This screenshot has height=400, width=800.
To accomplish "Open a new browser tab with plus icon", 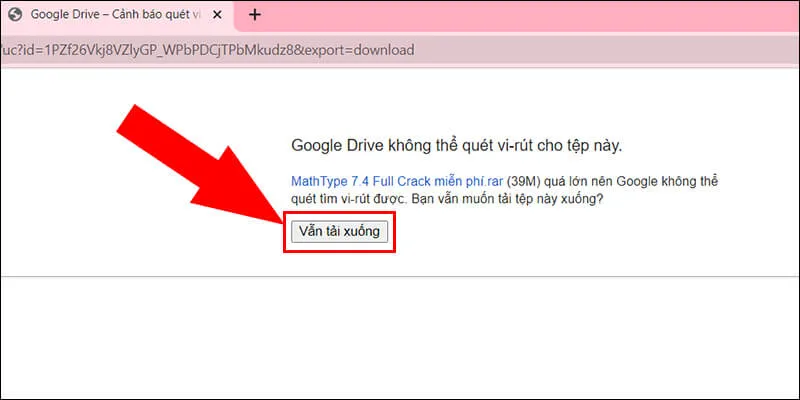I will tap(254, 15).
